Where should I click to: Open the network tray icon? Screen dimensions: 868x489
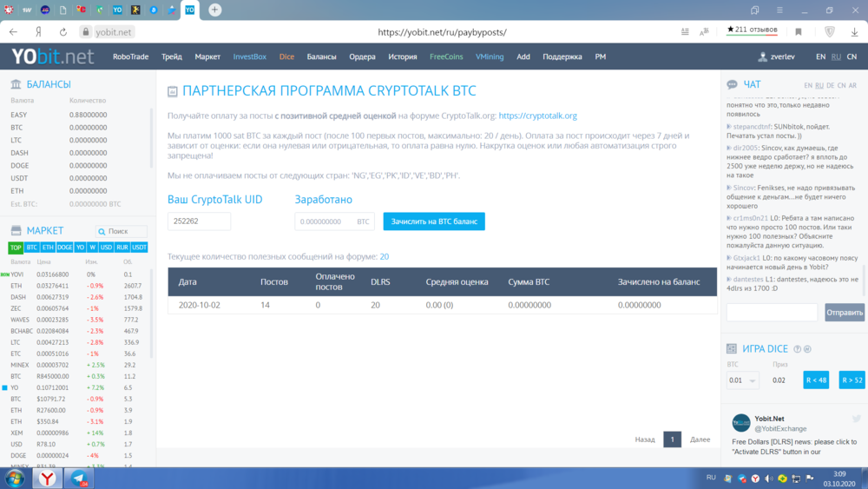point(795,478)
